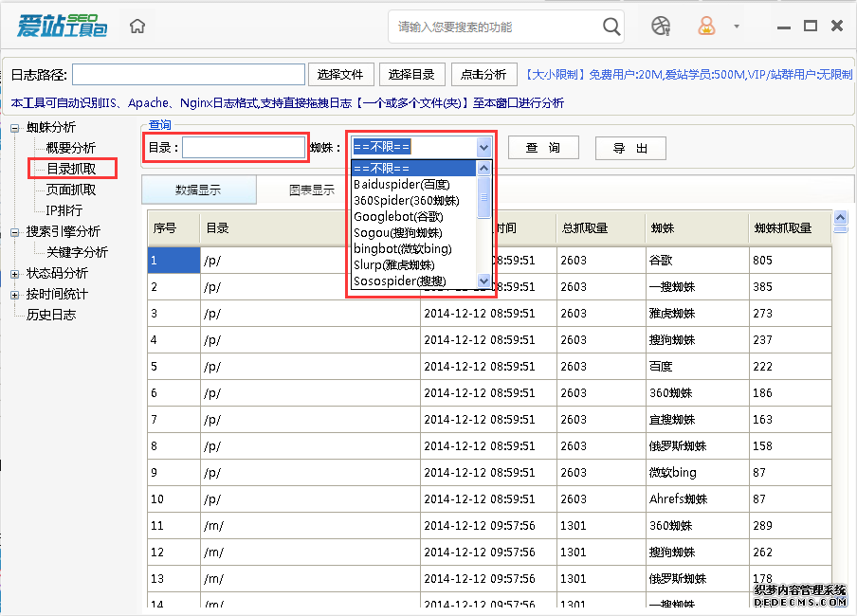This screenshot has height=616, width=857.
Task: Click the home icon in title bar
Action: coord(137,27)
